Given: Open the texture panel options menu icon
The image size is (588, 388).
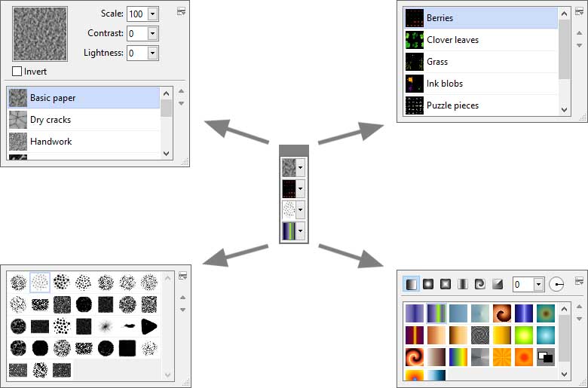Looking at the screenshot, I should pos(181,11).
